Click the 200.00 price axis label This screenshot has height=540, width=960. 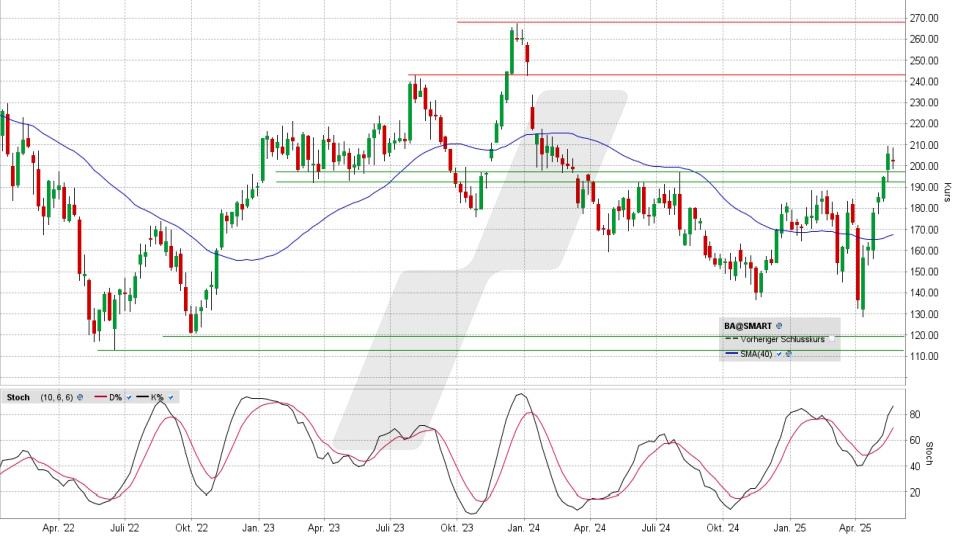pyautogui.click(x=924, y=166)
